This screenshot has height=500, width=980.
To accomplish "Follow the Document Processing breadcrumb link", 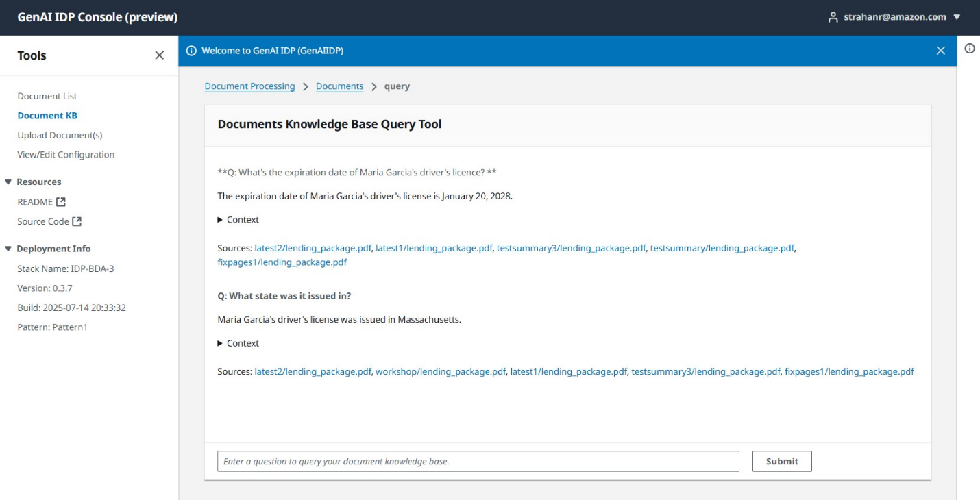I will (x=249, y=86).
